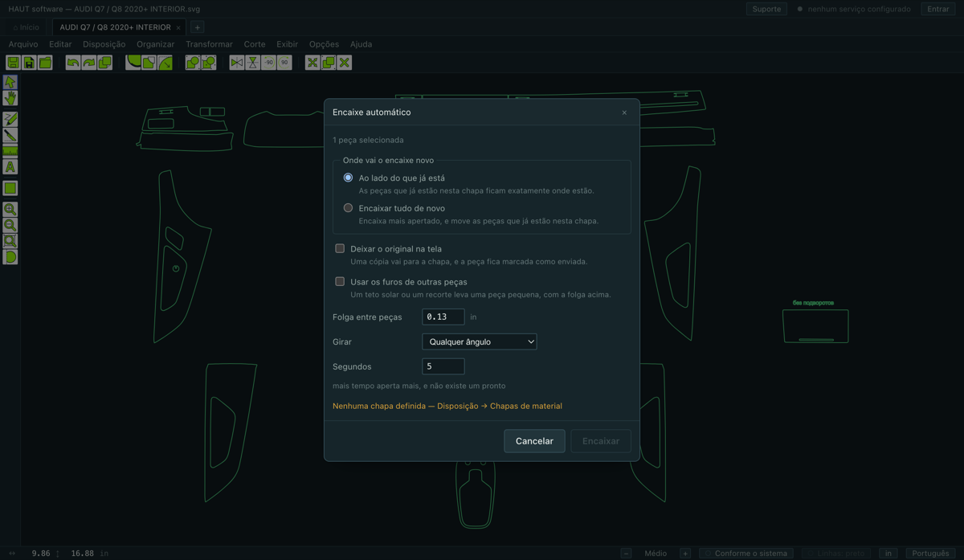Screen dimensions: 964x560
Task: Click the 'Folga entre peças' input field
Action: (443, 317)
